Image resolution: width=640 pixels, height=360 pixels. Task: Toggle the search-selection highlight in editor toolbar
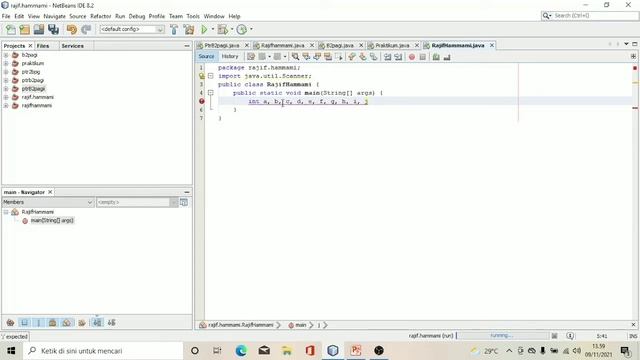[x=328, y=57]
